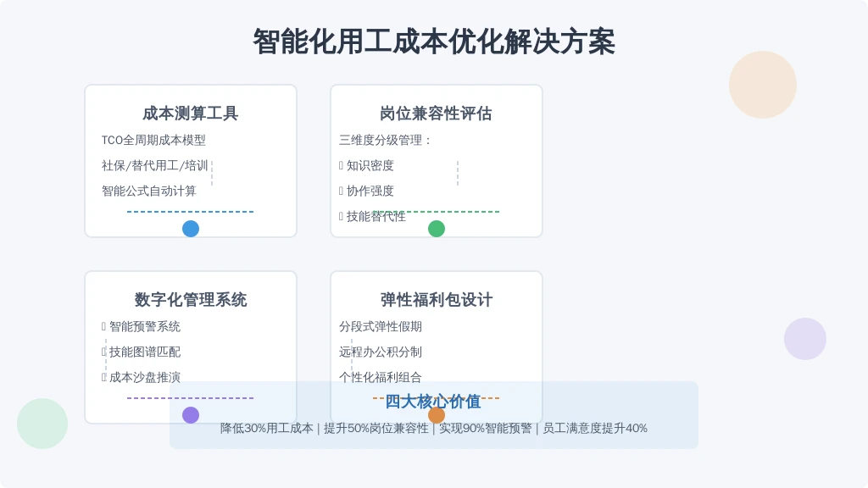This screenshot has width=868, height=488.
Task: Click the large orange circle decoration
Action: (x=762, y=84)
